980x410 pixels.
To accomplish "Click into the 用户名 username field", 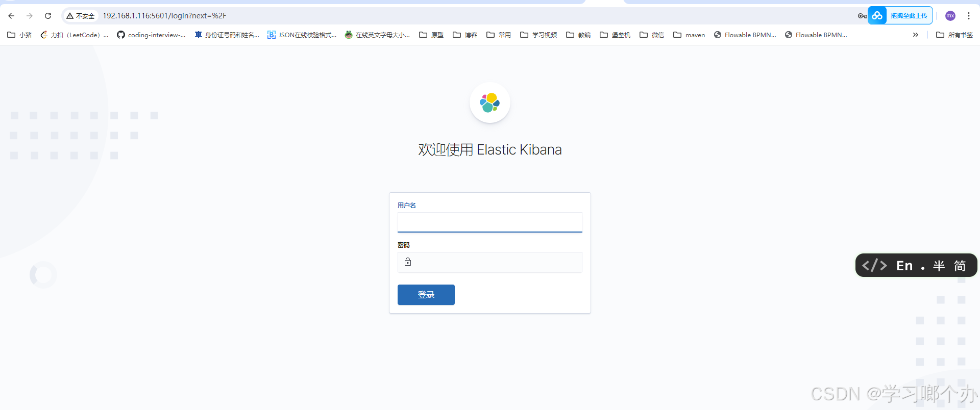I will [489, 222].
